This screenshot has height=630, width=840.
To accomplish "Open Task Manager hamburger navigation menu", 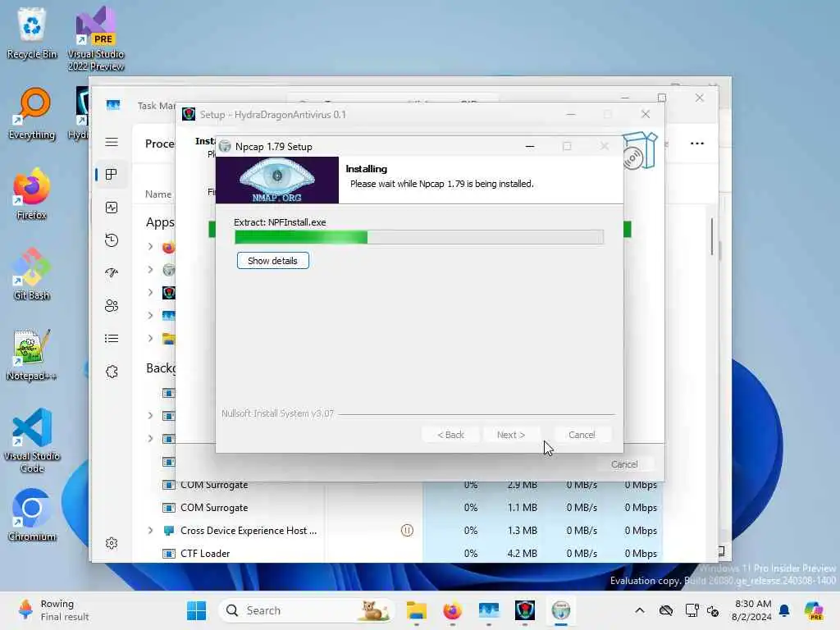I will (112, 142).
